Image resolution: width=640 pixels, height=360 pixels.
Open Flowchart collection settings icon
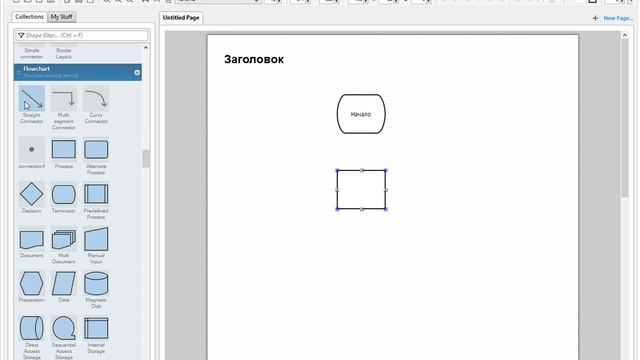137,72
